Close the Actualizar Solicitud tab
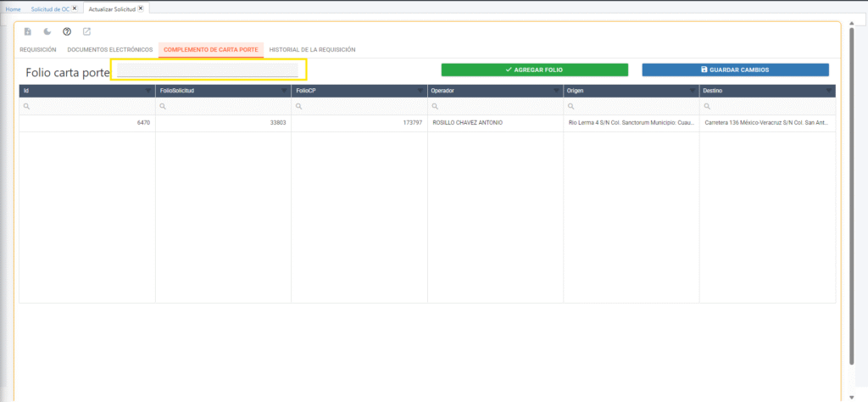The width and height of the screenshot is (868, 402). pos(142,8)
